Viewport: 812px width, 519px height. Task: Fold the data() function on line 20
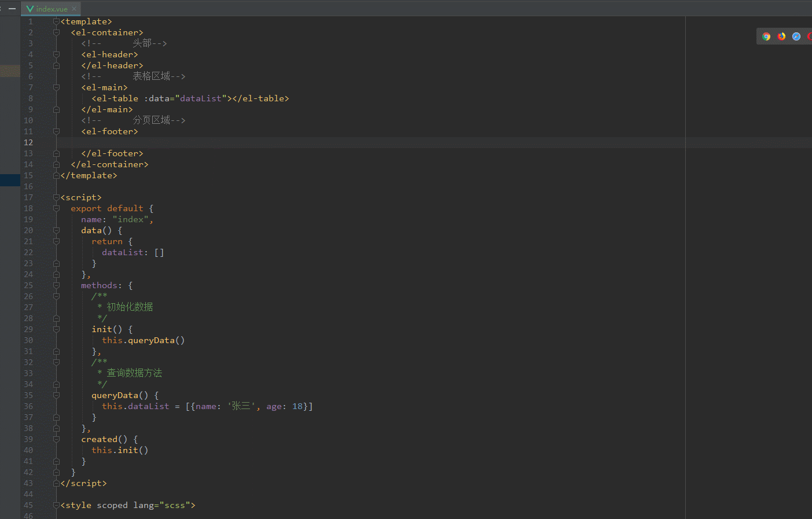coord(56,230)
